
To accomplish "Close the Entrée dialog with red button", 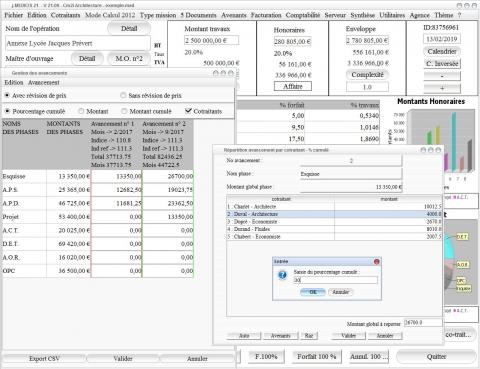I will (377, 261).
